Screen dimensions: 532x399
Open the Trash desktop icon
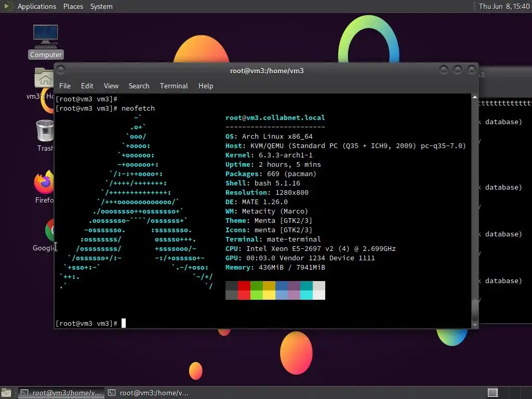pos(45,136)
